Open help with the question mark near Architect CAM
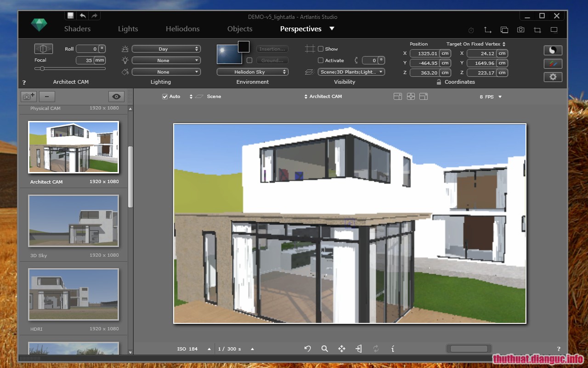Image resolution: width=588 pixels, height=368 pixels. click(x=24, y=83)
